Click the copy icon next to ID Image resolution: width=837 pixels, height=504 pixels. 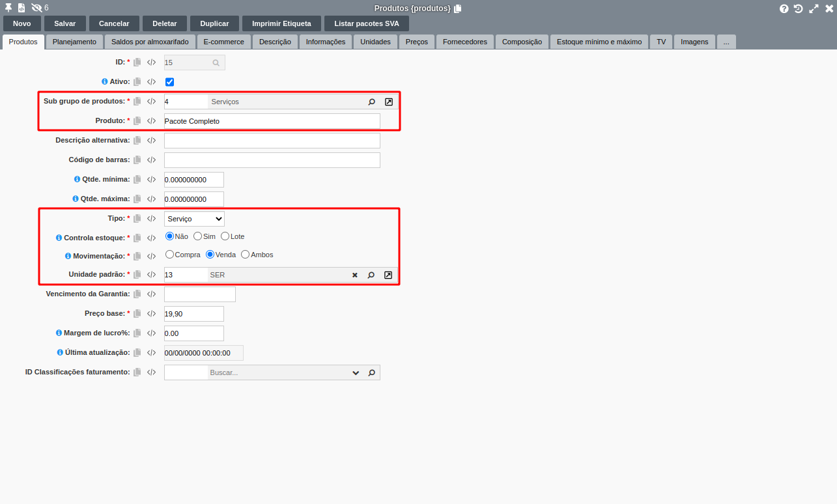[137, 63]
